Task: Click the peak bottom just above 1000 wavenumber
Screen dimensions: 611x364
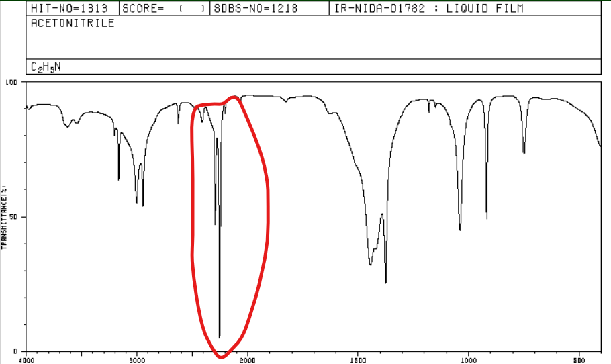Action: click(460, 229)
